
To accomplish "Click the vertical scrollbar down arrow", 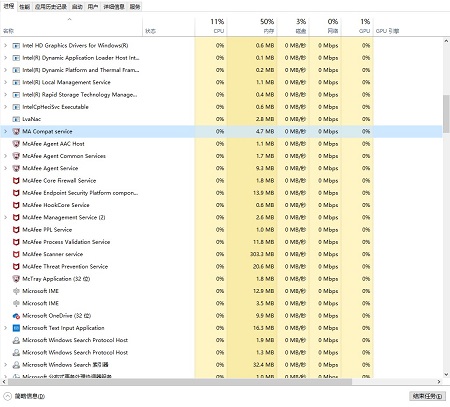I will [446, 375].
